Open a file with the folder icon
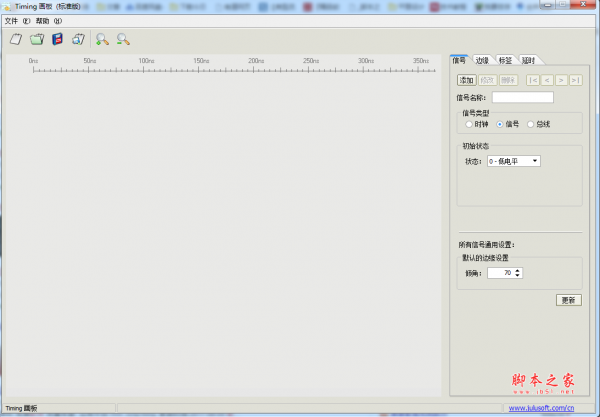 coord(37,39)
